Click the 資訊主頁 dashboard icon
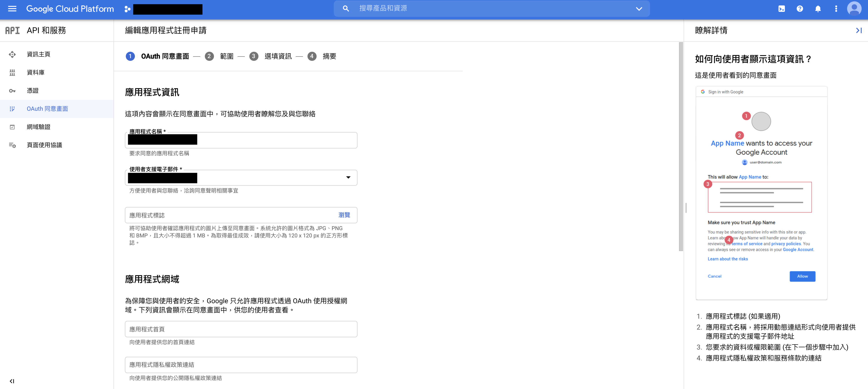Viewport: 868px width, 389px height. (12, 54)
